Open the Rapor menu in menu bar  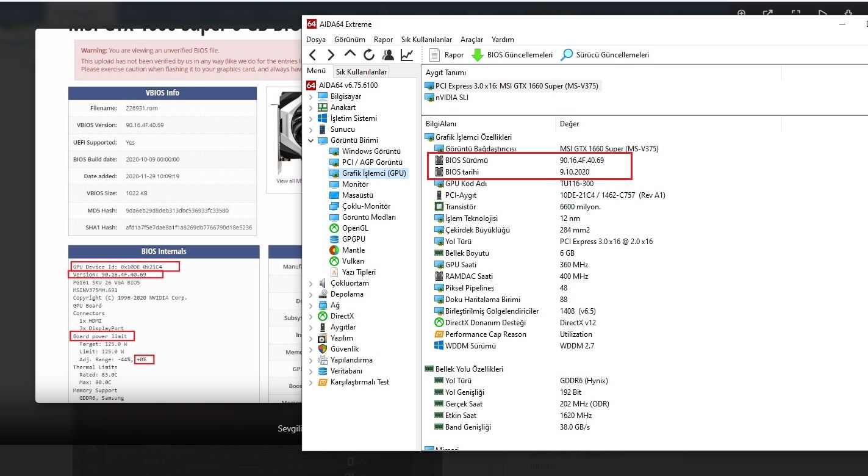(383, 40)
